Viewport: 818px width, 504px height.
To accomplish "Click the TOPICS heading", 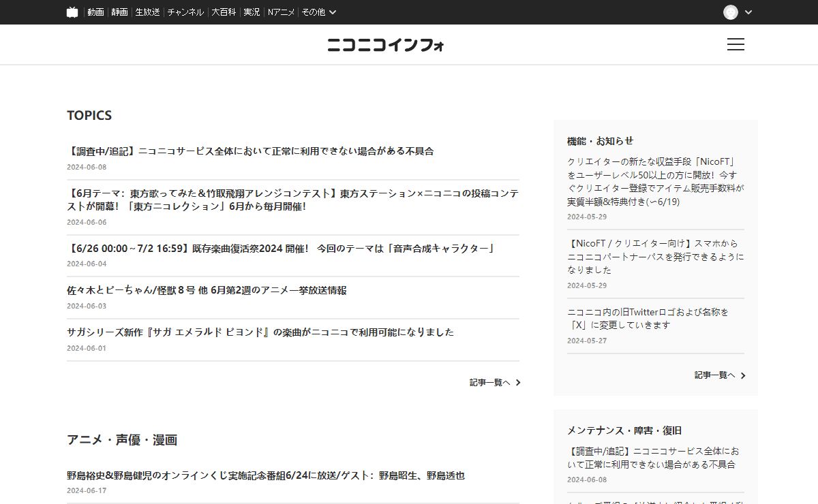I will coord(89,115).
